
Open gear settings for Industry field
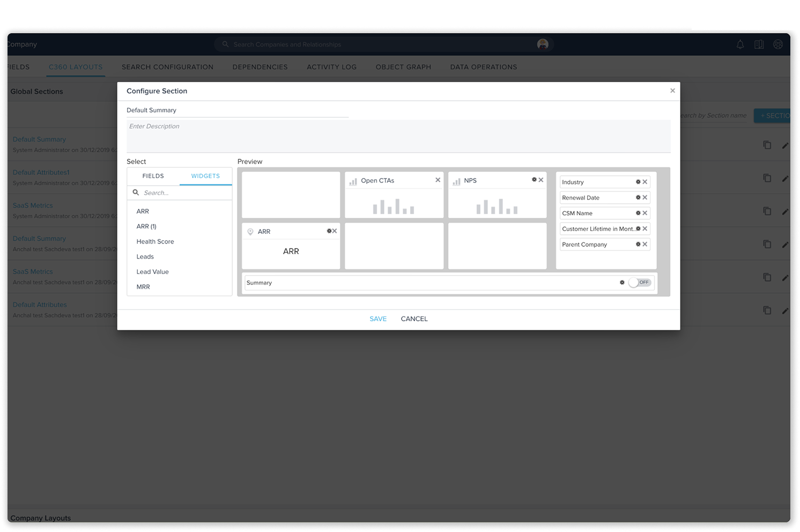tap(638, 182)
